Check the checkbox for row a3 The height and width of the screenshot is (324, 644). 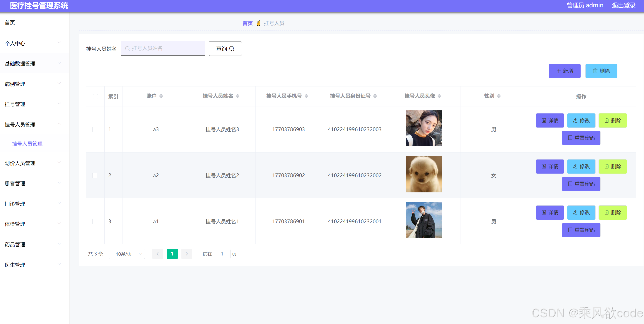point(95,130)
